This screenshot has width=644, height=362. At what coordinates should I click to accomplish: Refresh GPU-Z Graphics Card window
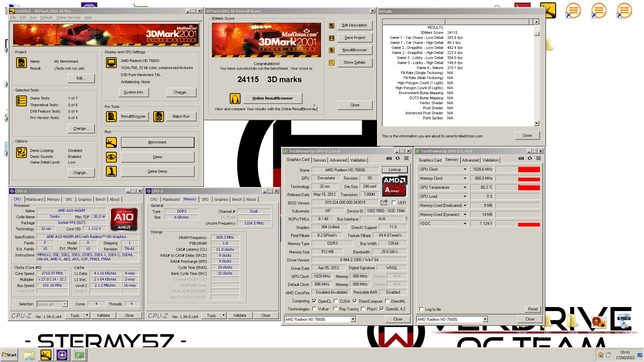(x=398, y=159)
